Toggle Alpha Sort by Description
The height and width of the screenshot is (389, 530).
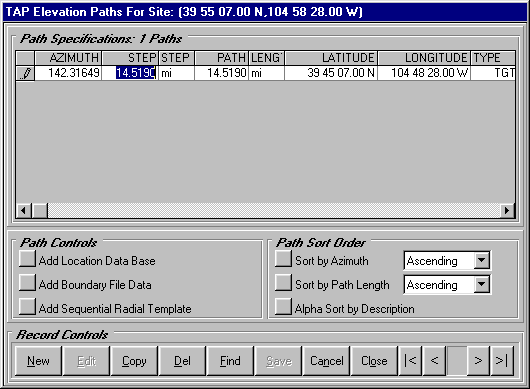[283, 307]
